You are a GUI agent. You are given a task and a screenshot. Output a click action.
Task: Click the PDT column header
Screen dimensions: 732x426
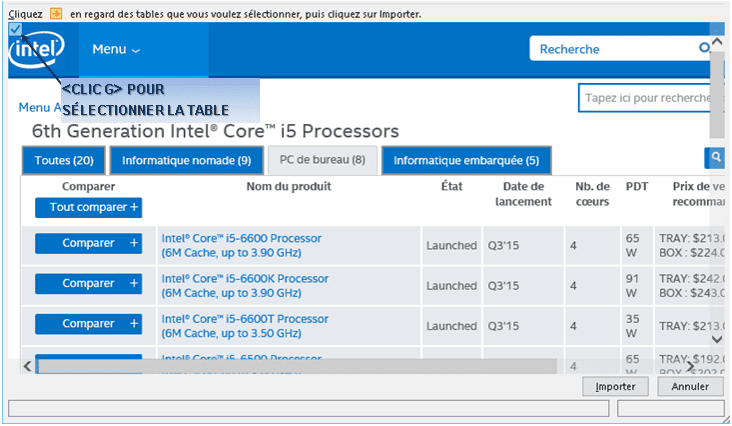(x=637, y=186)
